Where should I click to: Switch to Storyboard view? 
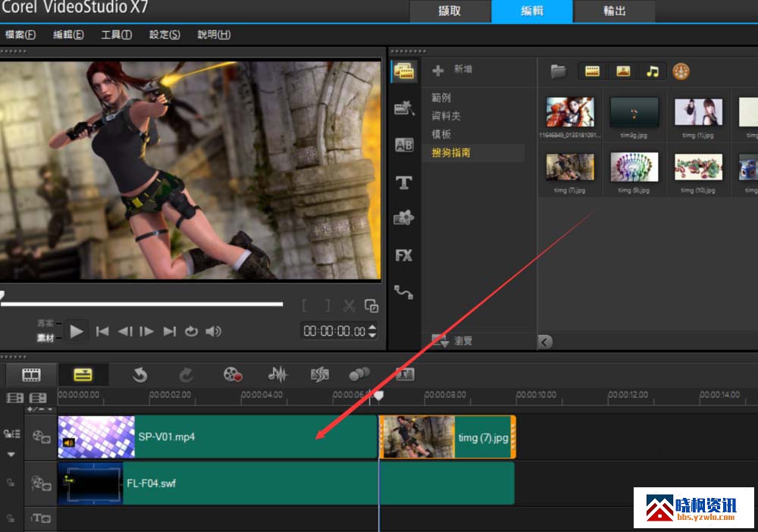coord(31,374)
